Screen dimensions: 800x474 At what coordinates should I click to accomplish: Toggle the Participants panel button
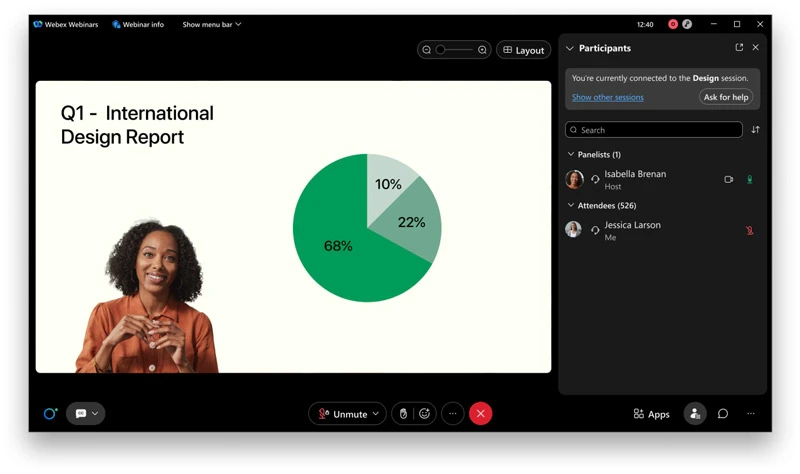pos(694,414)
